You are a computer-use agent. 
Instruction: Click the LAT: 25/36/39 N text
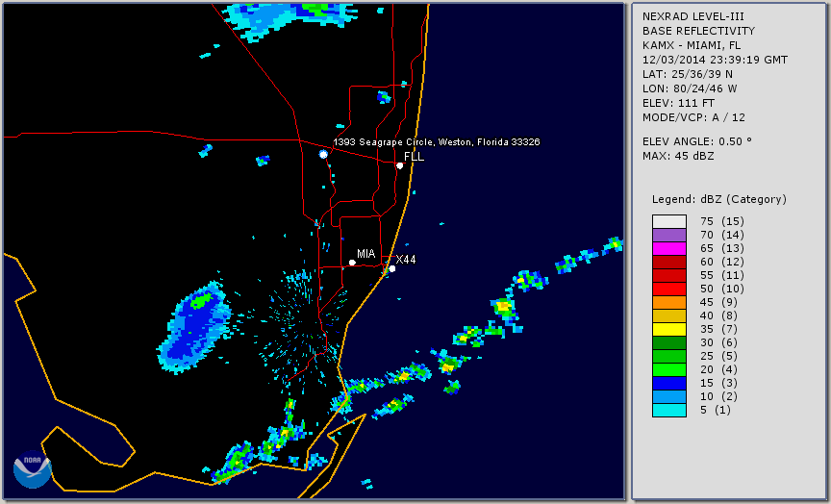pyautogui.click(x=688, y=74)
